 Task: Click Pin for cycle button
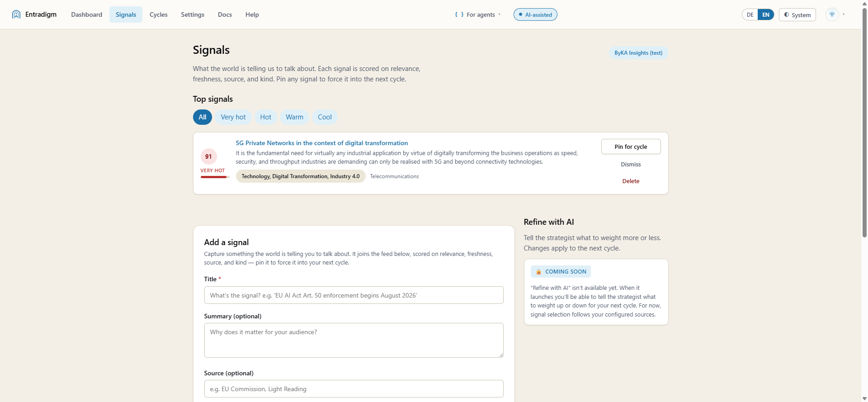(631, 147)
